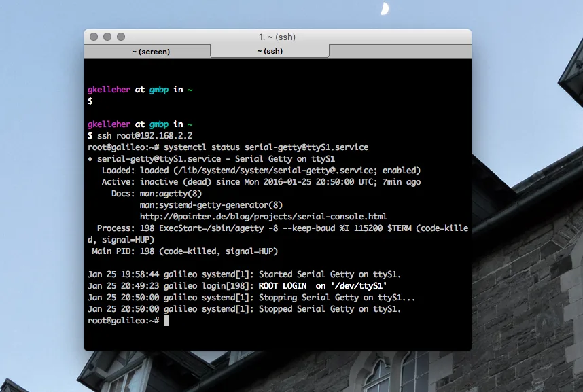Minimize the terminal window using the middle button
583x392 pixels.
(107, 37)
